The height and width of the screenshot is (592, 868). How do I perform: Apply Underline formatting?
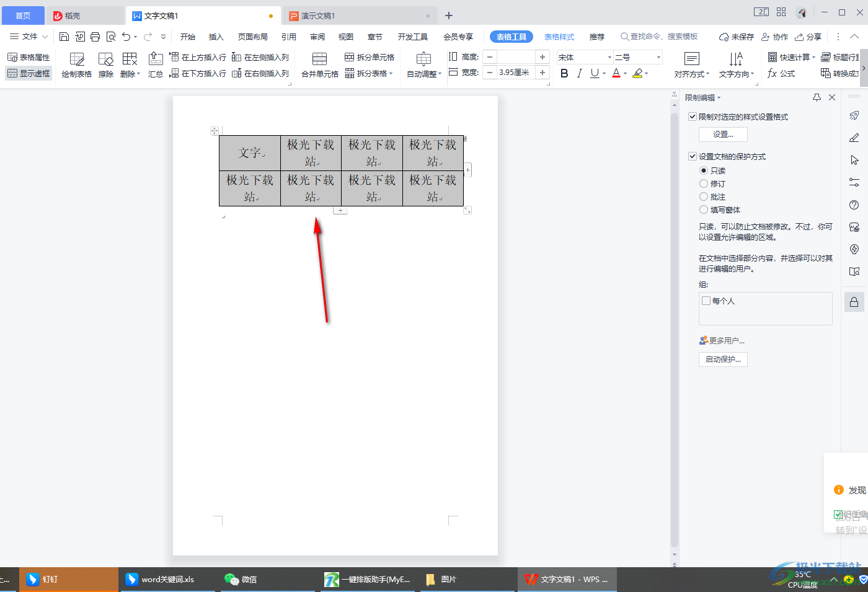(595, 73)
